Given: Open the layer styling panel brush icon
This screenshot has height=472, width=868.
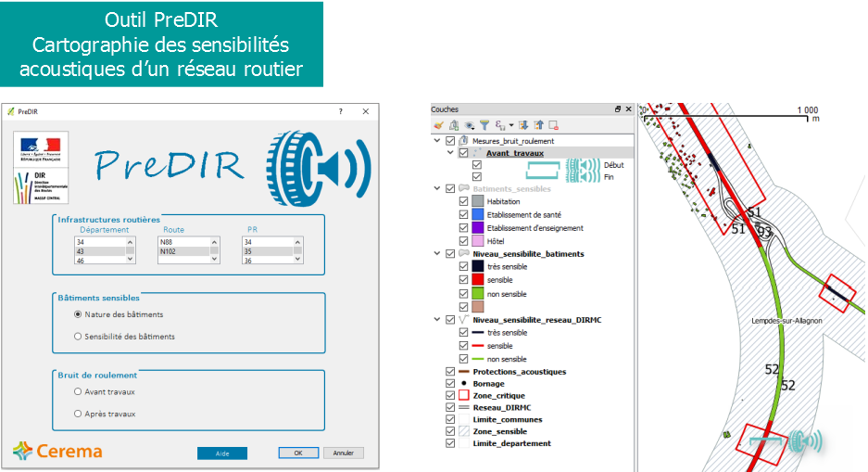Looking at the screenshot, I should [439, 125].
